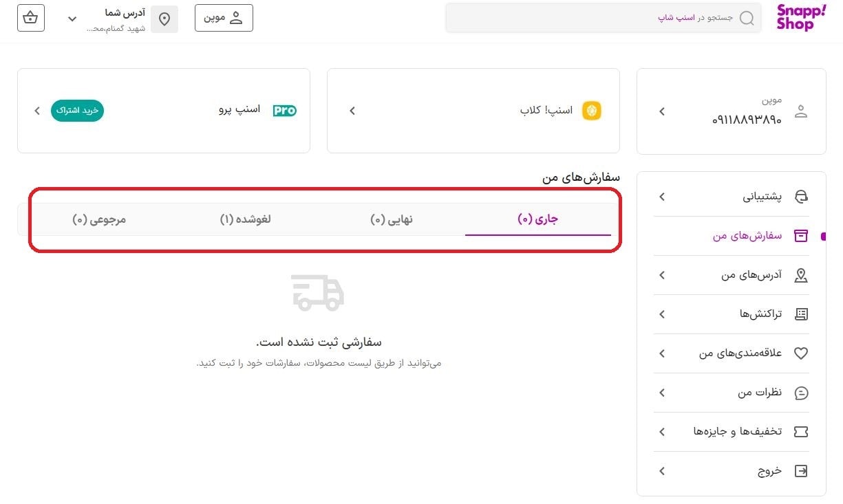843x504 pixels.
Task: Click the Snapp Club coin icon
Action: (x=590, y=110)
